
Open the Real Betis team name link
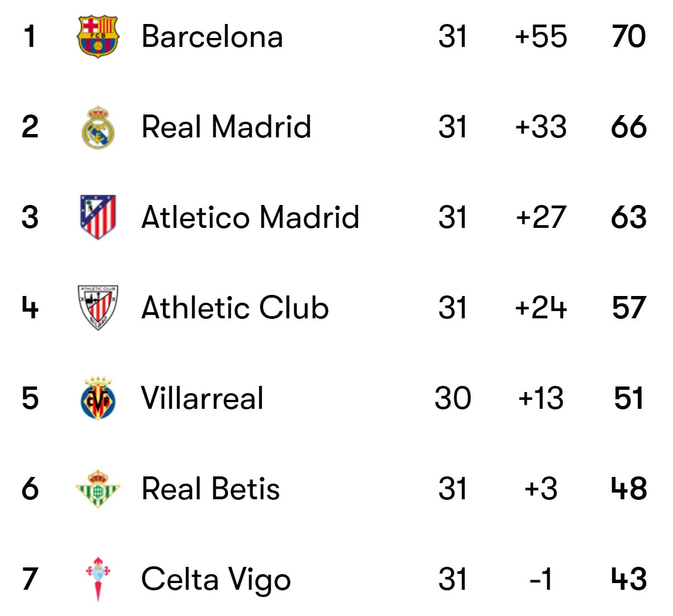211,489
